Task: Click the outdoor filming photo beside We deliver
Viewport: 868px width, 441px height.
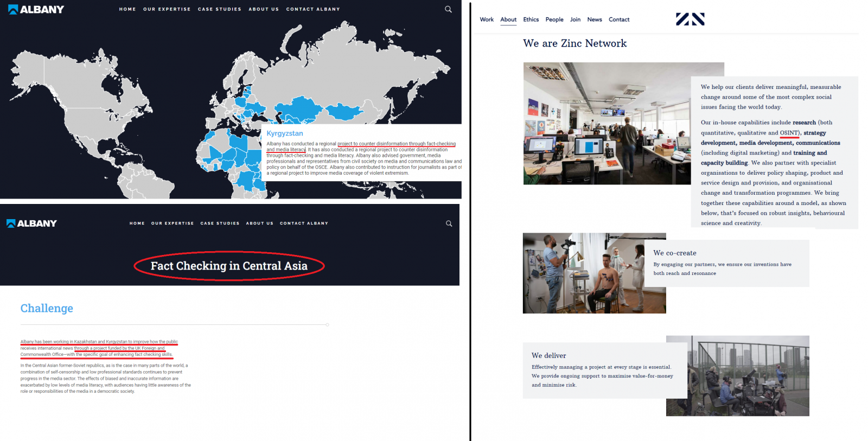Action: (x=749, y=376)
